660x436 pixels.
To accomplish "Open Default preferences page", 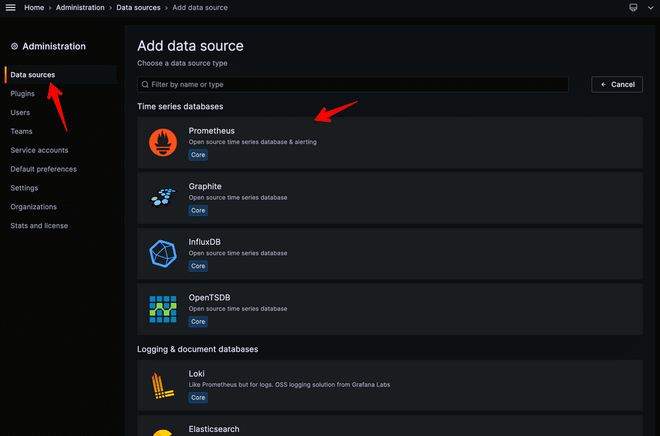I will click(x=43, y=169).
